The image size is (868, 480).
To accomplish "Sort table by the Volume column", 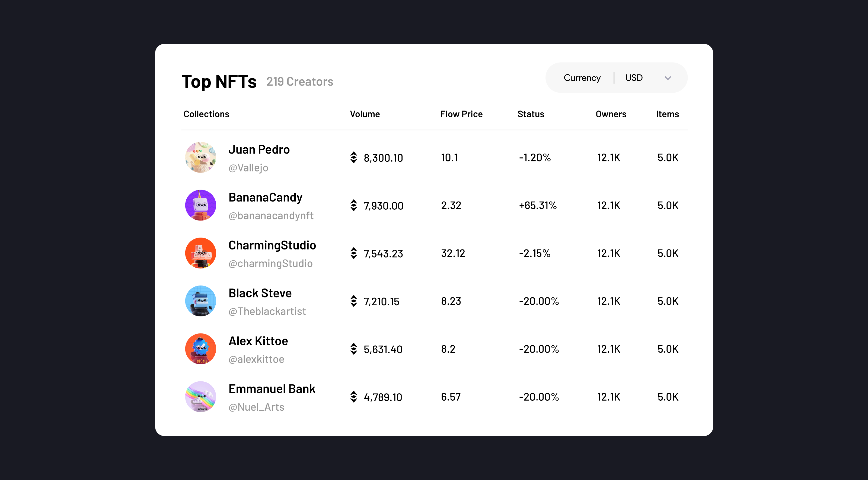I will click(365, 114).
